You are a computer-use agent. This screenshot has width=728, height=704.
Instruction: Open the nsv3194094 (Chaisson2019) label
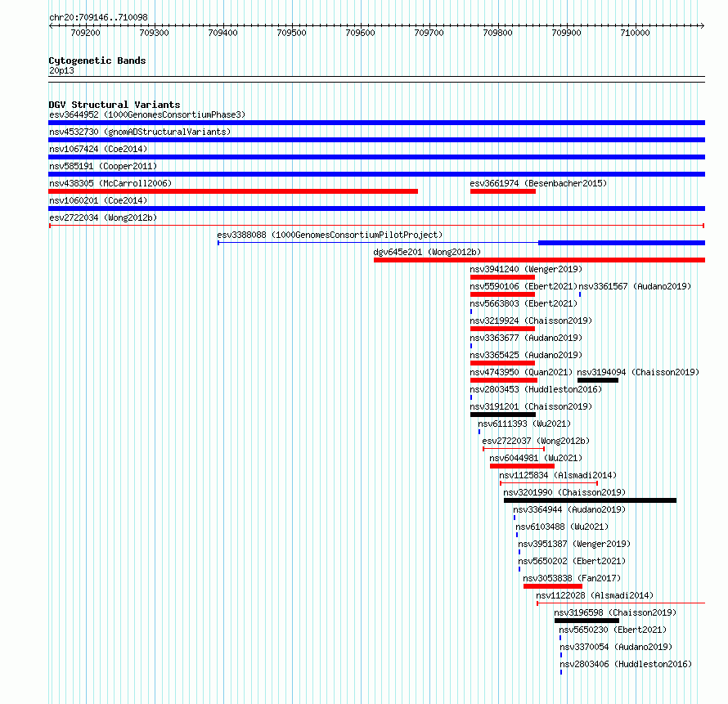click(638, 372)
